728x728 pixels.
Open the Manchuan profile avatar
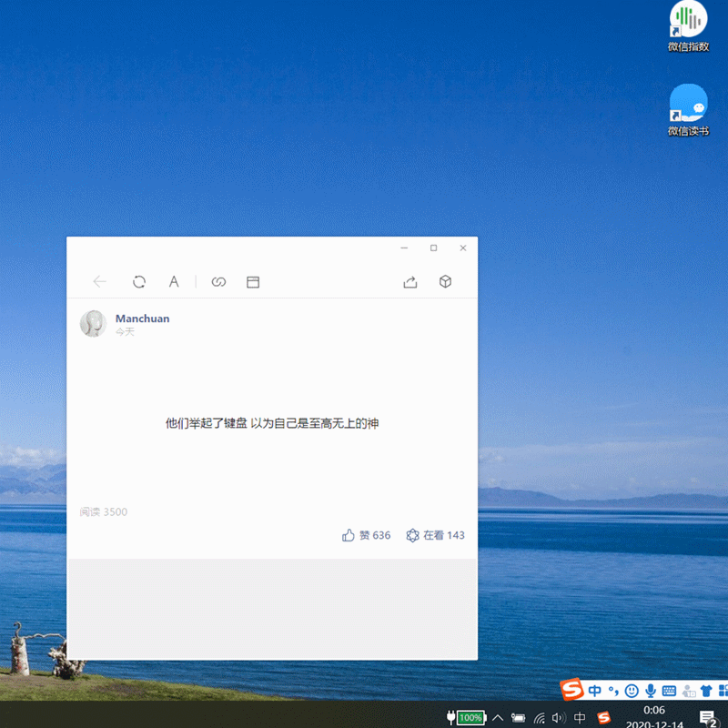point(93,324)
